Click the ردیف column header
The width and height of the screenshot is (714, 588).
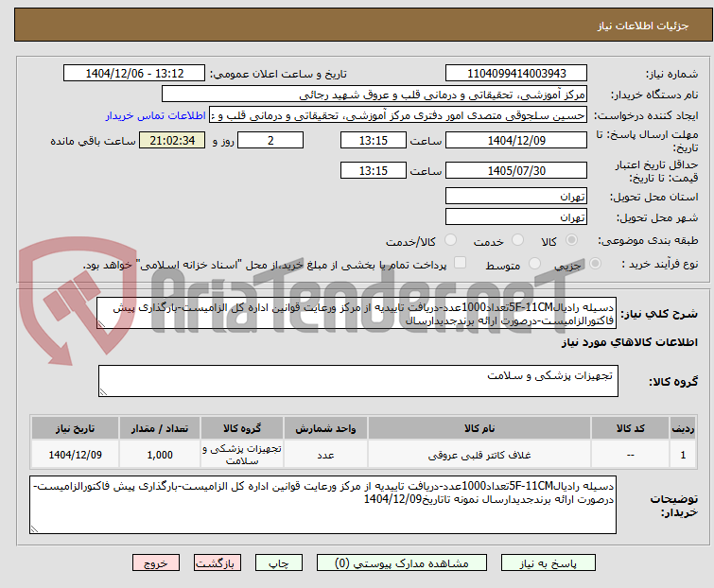coord(683,428)
